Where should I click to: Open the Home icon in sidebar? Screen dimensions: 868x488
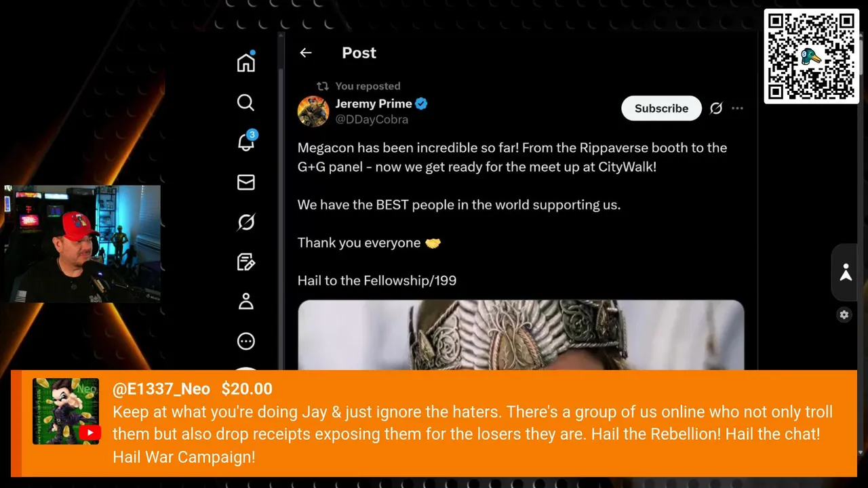pos(246,62)
